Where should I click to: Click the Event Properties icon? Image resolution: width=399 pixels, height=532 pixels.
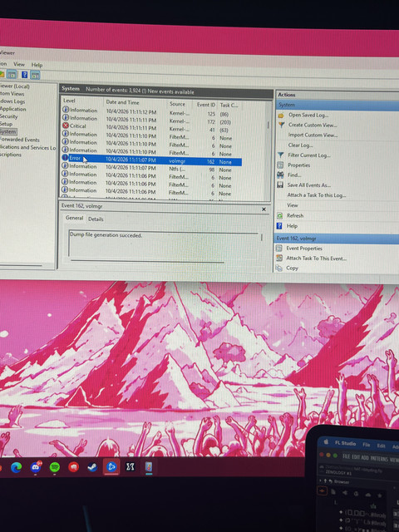(279, 249)
